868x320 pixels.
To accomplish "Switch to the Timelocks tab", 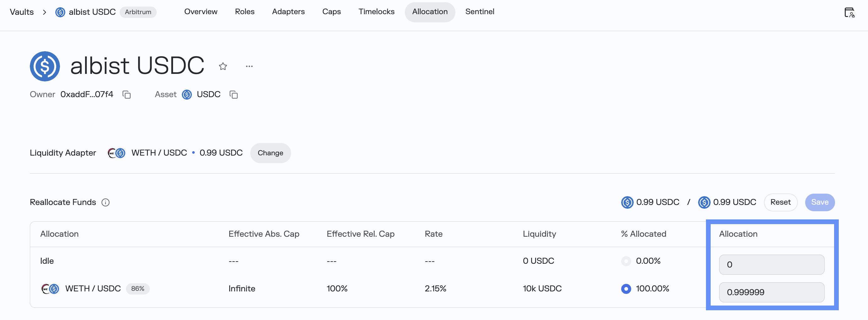I will (377, 12).
